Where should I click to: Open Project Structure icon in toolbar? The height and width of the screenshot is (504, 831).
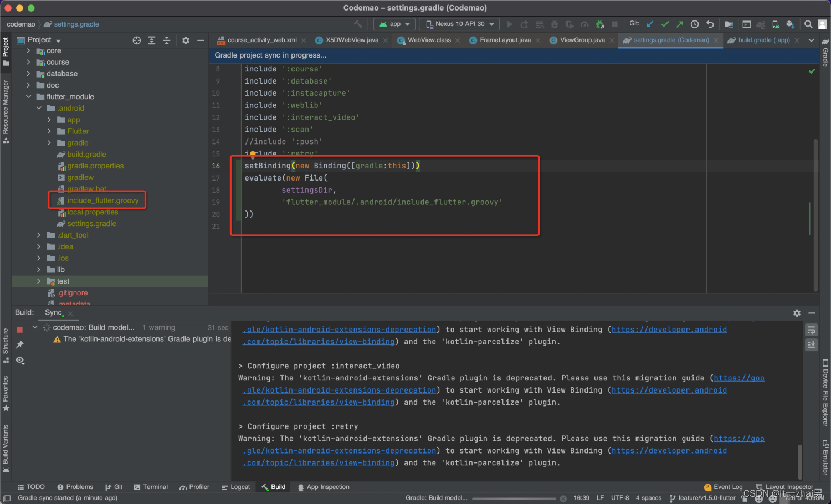pyautogui.click(x=729, y=24)
